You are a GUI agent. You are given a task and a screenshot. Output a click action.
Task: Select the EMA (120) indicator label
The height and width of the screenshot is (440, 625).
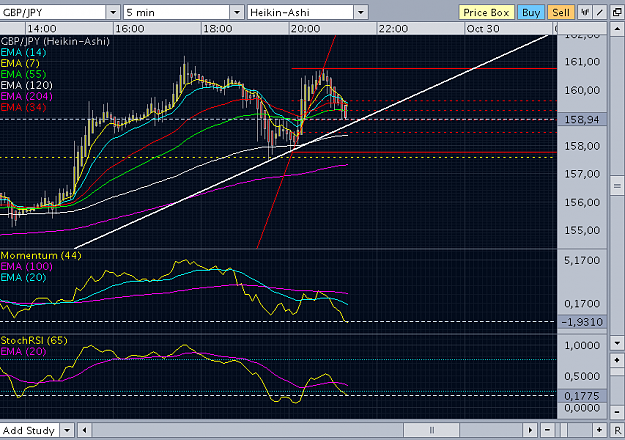[x=26, y=85]
